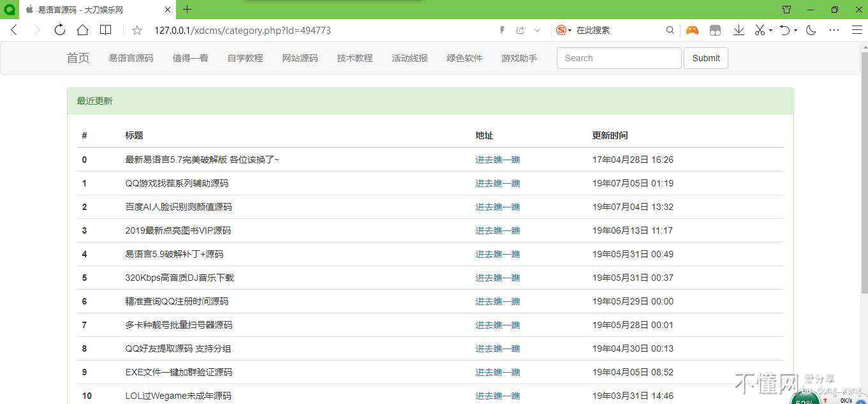Open 进去瞧一瞧 link for 易语言5.9破解补丁+源码
The image size is (868, 404).
point(497,254)
